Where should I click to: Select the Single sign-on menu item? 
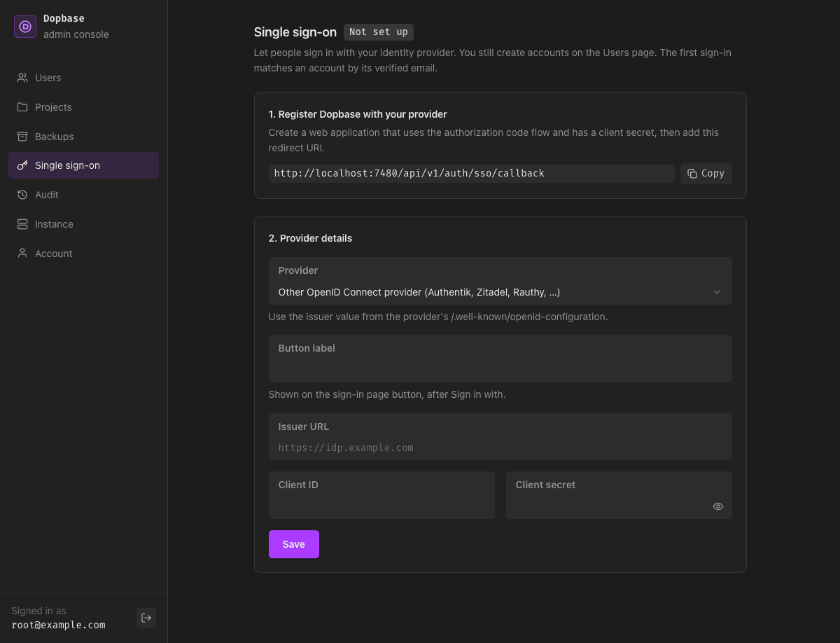[x=84, y=165]
